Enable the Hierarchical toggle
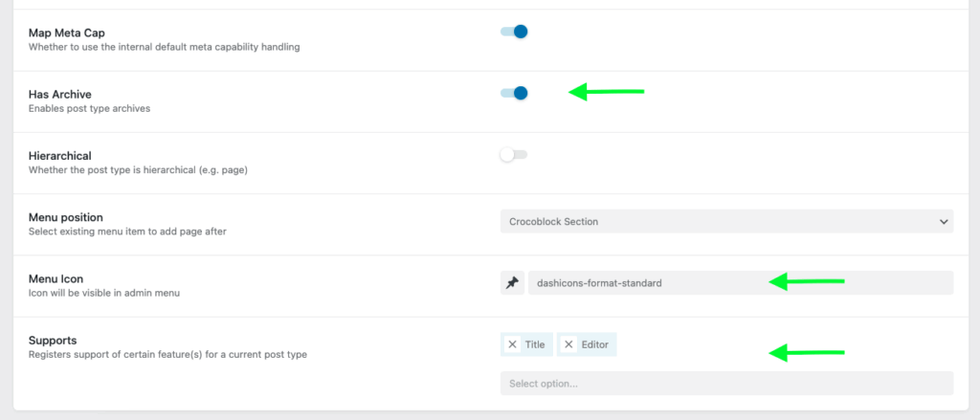This screenshot has width=980, height=420. [514, 154]
